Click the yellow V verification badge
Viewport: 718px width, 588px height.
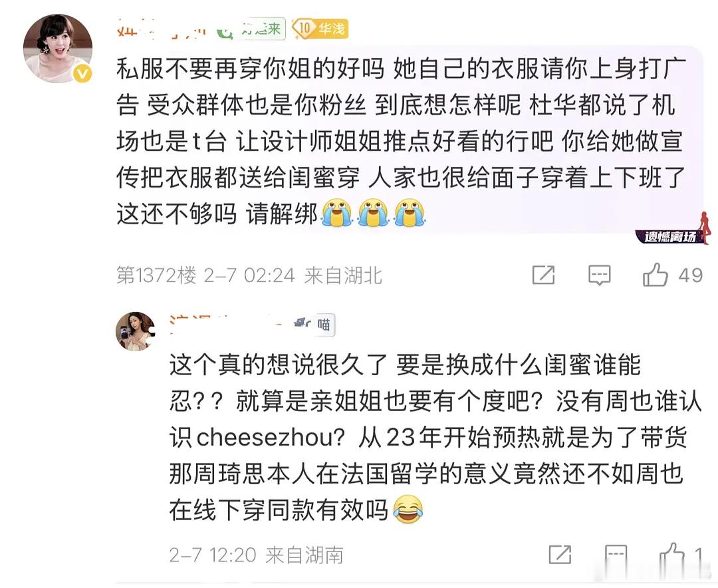(82, 74)
